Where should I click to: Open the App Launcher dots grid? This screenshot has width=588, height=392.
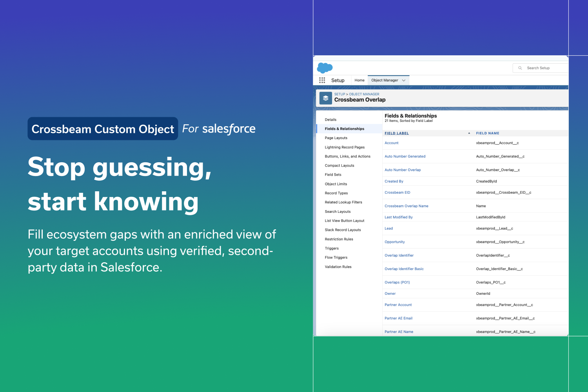322,80
